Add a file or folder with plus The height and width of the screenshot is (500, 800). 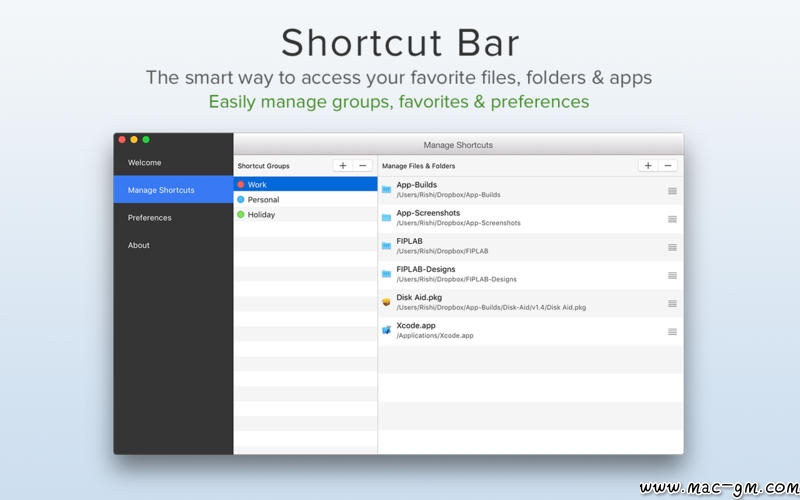click(x=648, y=165)
